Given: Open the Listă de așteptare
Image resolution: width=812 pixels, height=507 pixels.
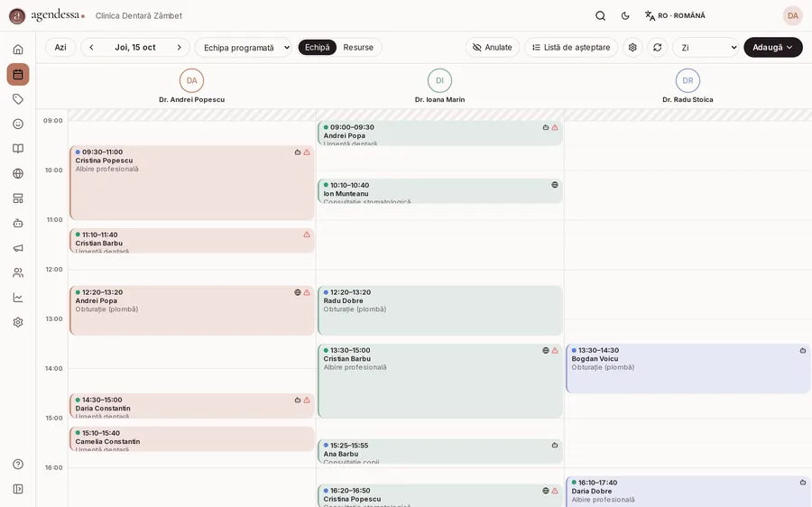Looking at the screenshot, I should pos(571,47).
